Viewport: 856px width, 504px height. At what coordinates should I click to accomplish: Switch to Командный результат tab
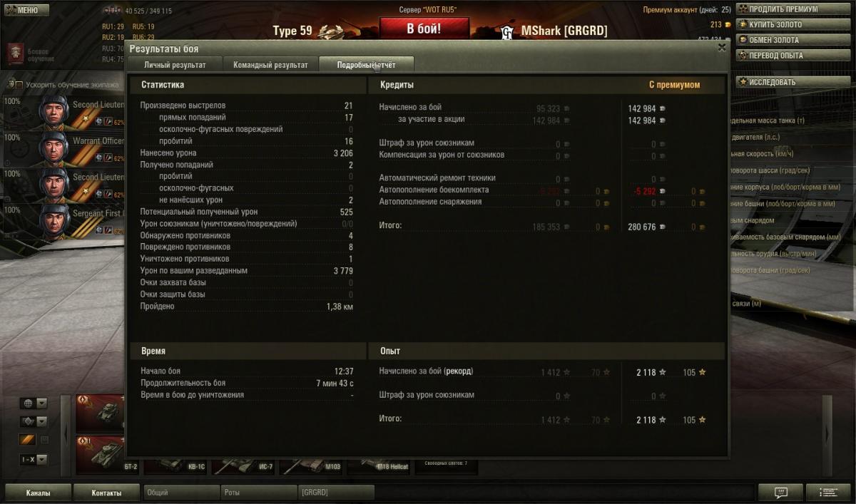click(x=270, y=65)
